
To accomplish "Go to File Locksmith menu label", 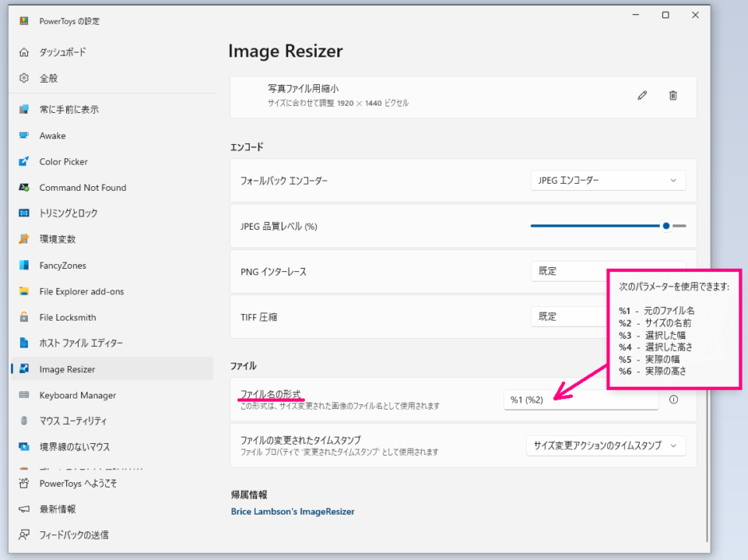I will (x=68, y=317).
